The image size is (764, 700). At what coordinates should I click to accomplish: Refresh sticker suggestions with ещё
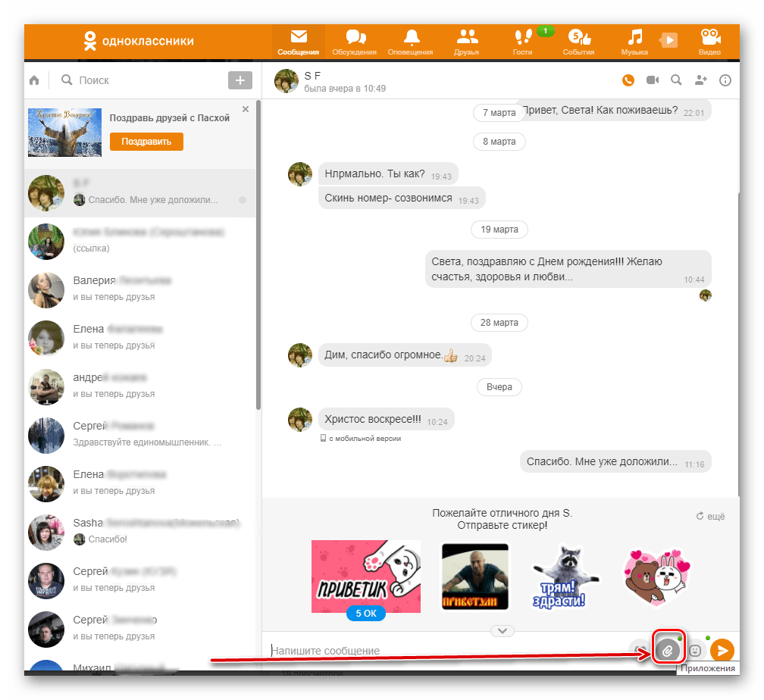[710, 517]
